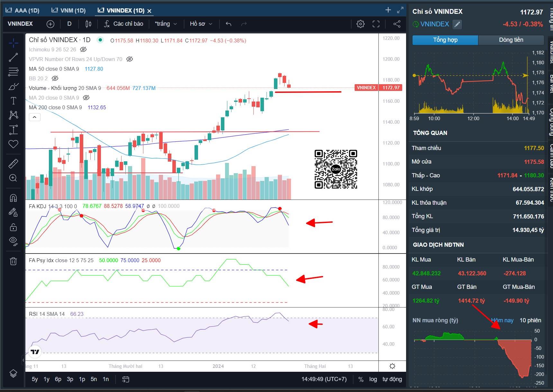
Task: Click the pencil edit icon beside VNINDEX
Action: tap(457, 24)
